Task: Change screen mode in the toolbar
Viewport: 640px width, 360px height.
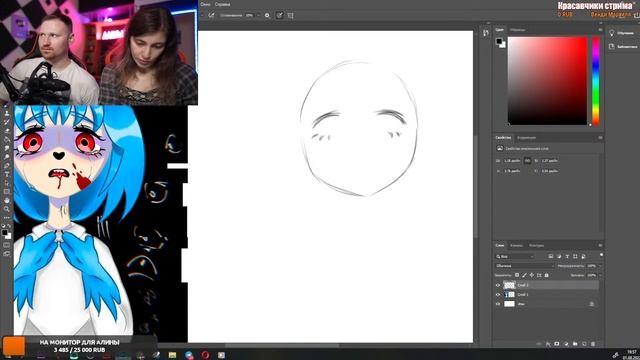Action: [x=7, y=254]
